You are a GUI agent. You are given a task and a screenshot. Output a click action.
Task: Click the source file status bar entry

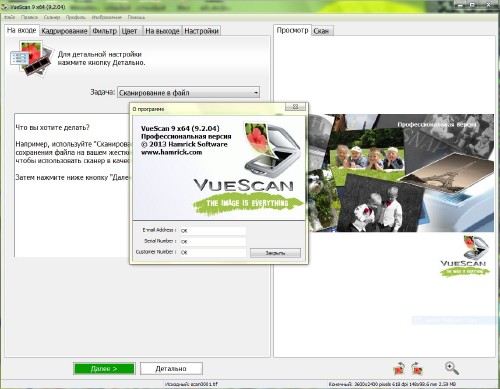[x=191, y=384]
